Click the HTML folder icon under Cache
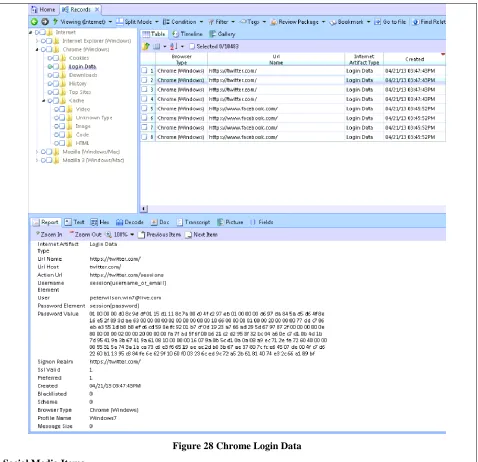Image resolution: width=478 pixels, height=462 pixels. coord(70,143)
